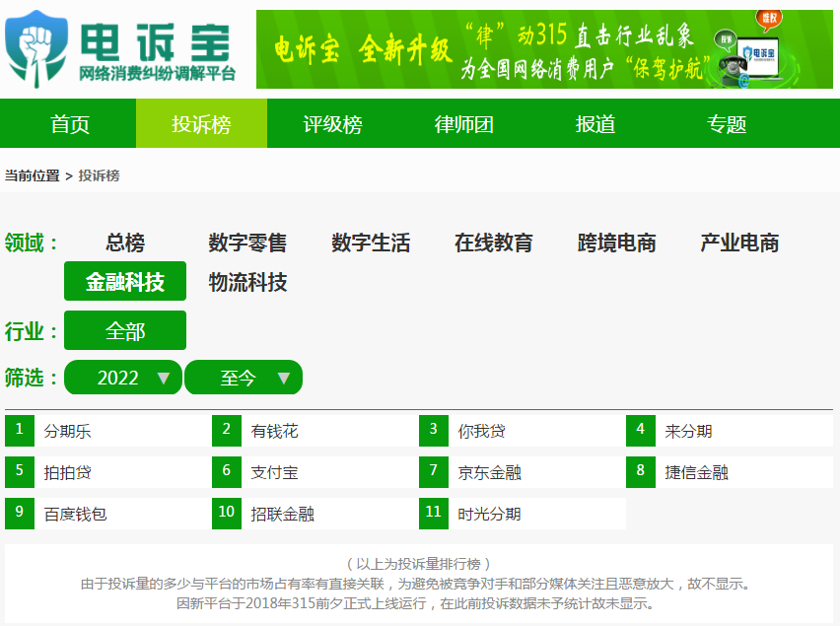Viewport: 840px width, 626px height.
Task: Open rank 11 entry 时光分期
Action: (x=523, y=514)
